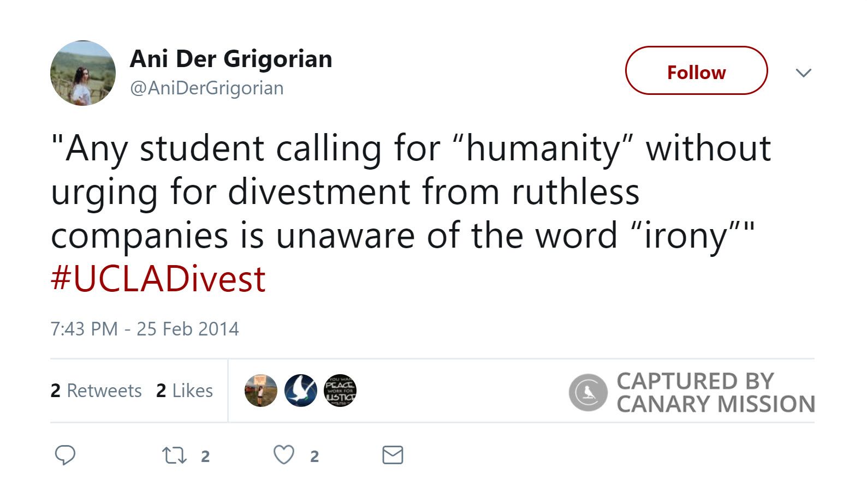Click the like count beside the heart icon
Screen dimensions: 867x504
coord(314,457)
